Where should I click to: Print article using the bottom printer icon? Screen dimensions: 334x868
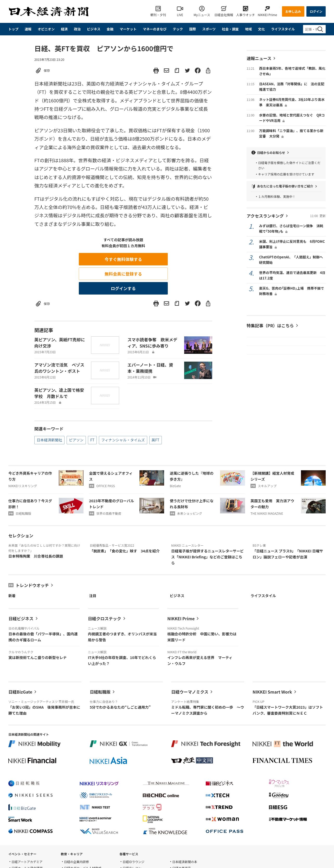(156, 304)
